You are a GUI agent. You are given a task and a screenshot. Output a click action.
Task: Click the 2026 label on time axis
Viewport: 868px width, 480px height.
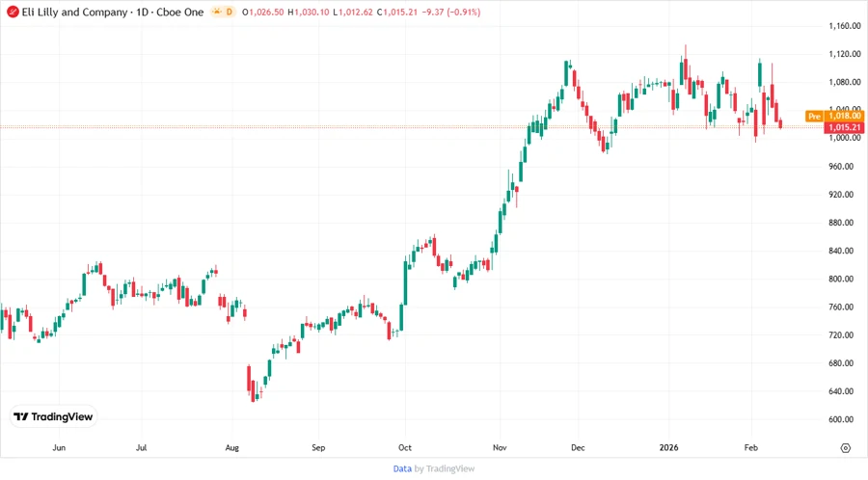pos(668,447)
